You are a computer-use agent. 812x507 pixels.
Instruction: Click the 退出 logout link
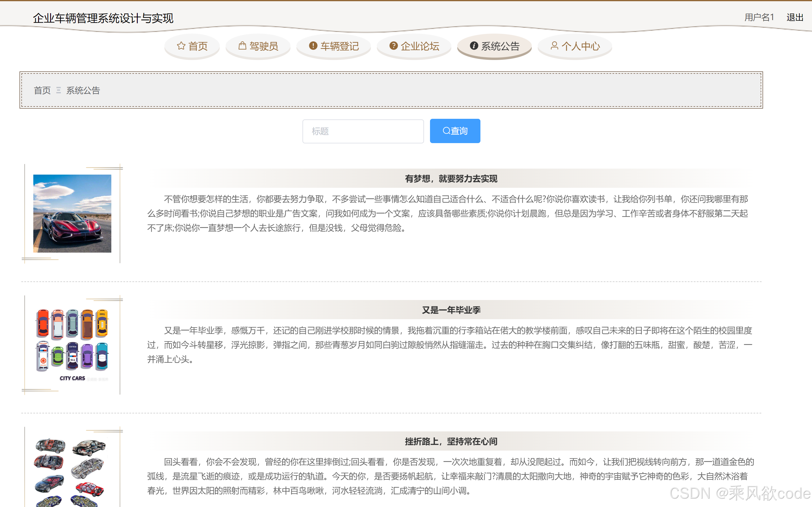pos(795,17)
